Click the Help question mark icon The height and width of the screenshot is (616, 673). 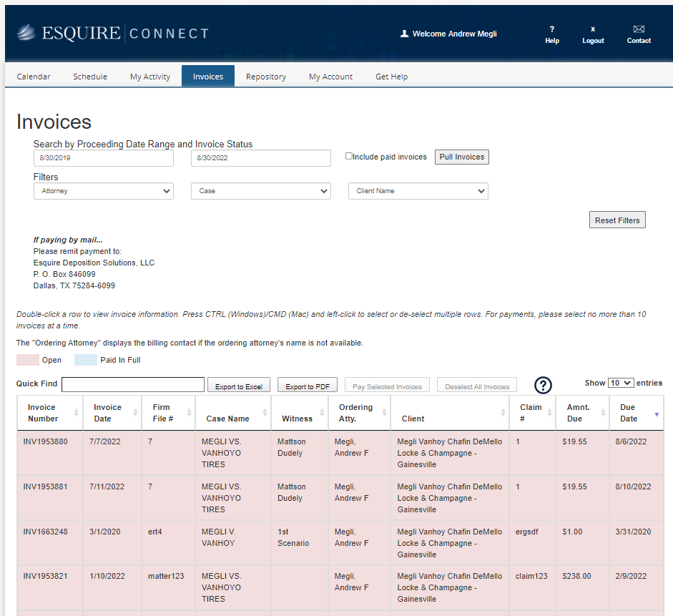tap(551, 30)
